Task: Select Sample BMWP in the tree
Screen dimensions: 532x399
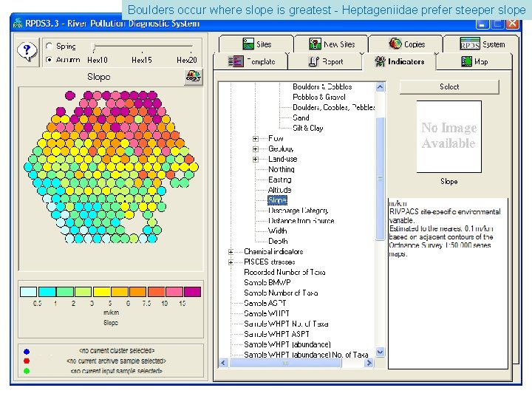Action: coord(267,282)
